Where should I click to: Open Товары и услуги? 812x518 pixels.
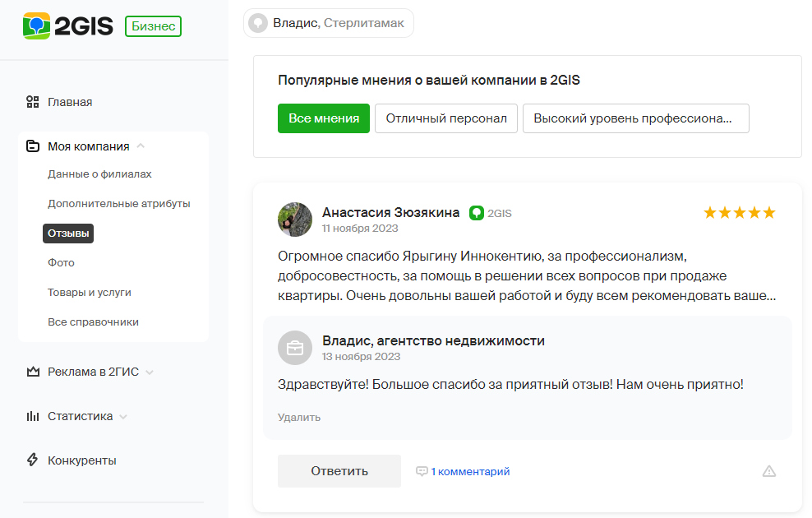[x=90, y=292]
